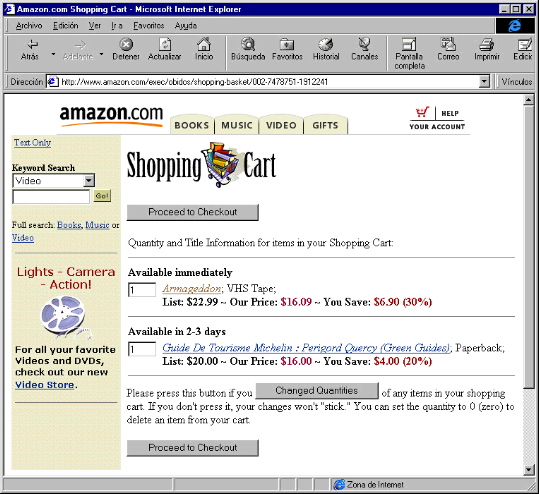Viewport: 539px width, 494px height.
Task: Refresh the page with the Actualizar icon
Action: [165, 44]
